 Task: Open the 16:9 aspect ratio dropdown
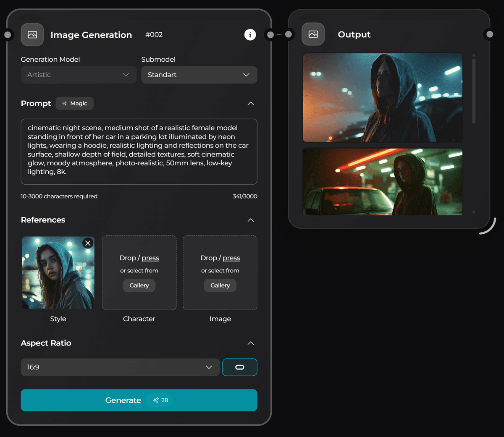120,367
